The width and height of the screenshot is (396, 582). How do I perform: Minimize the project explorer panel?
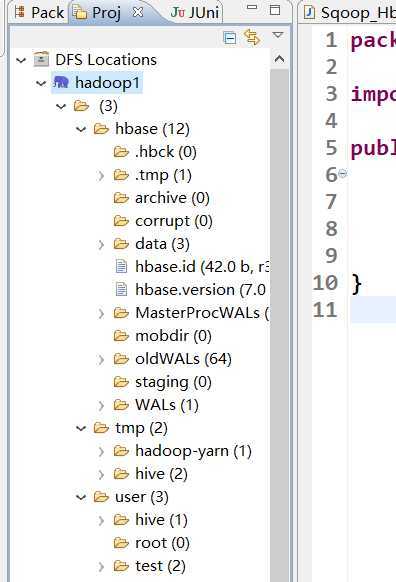tap(252, 7)
